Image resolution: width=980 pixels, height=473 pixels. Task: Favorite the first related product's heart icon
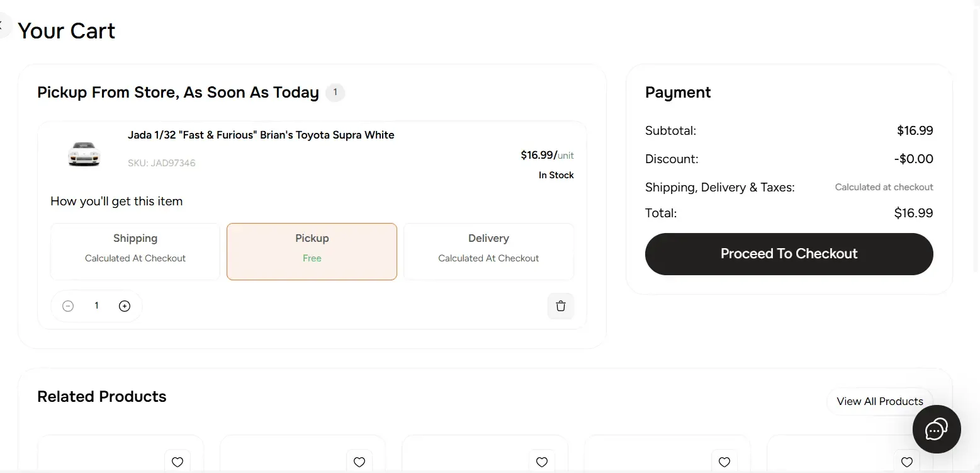(x=177, y=462)
